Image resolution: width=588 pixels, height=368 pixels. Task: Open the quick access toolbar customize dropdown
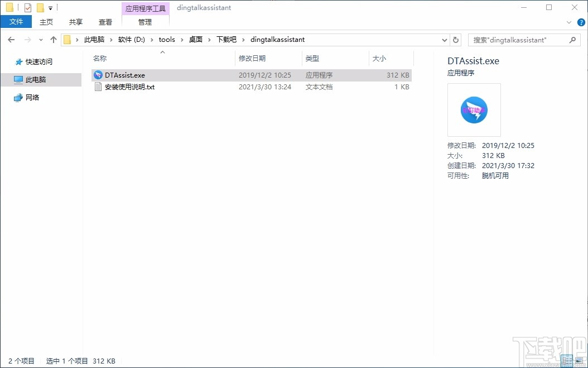point(50,7)
